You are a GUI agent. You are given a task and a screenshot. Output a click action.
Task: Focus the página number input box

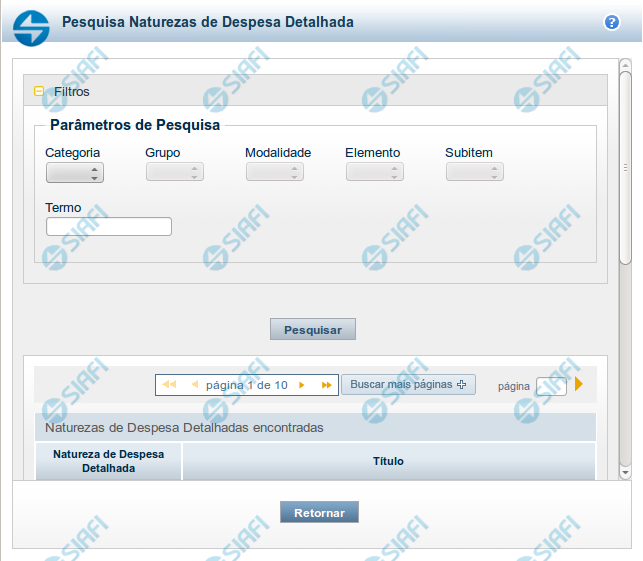pyautogui.click(x=551, y=386)
